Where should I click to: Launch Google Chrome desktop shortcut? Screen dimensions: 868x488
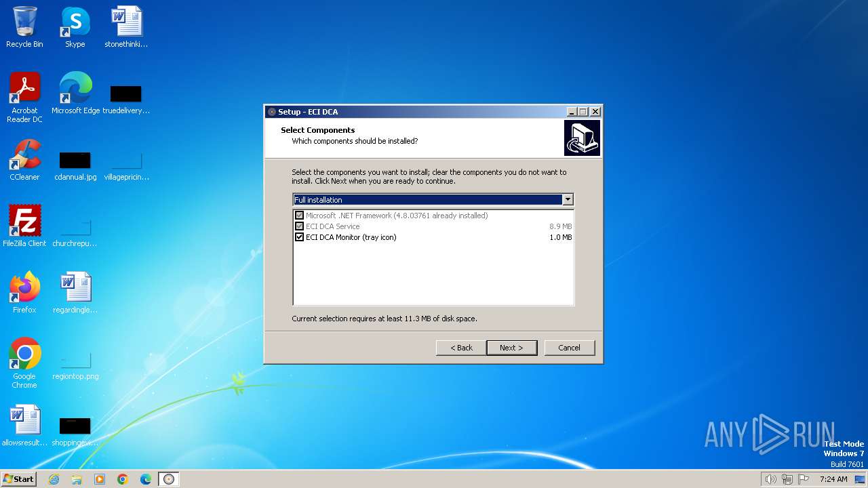(x=24, y=363)
